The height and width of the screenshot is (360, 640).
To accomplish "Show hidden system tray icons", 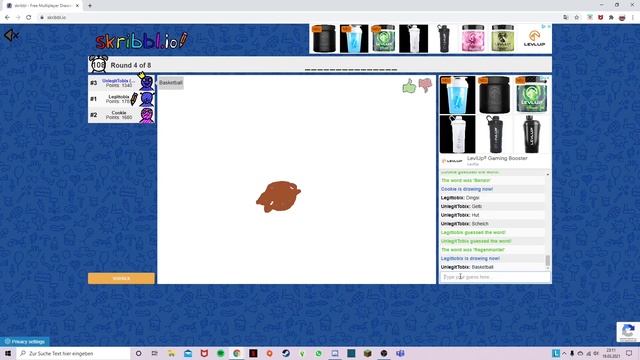I will 564,353.
